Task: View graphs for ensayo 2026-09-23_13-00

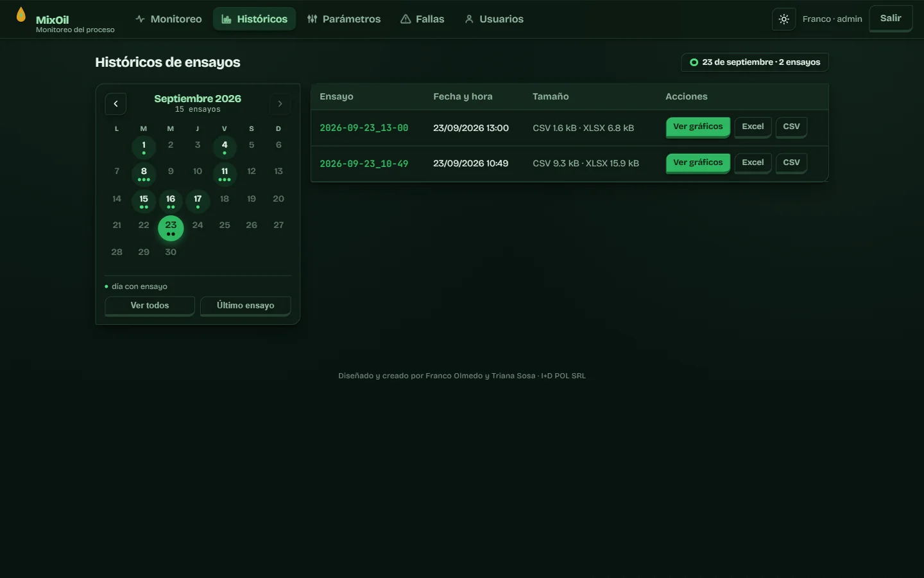Action: [697, 127]
